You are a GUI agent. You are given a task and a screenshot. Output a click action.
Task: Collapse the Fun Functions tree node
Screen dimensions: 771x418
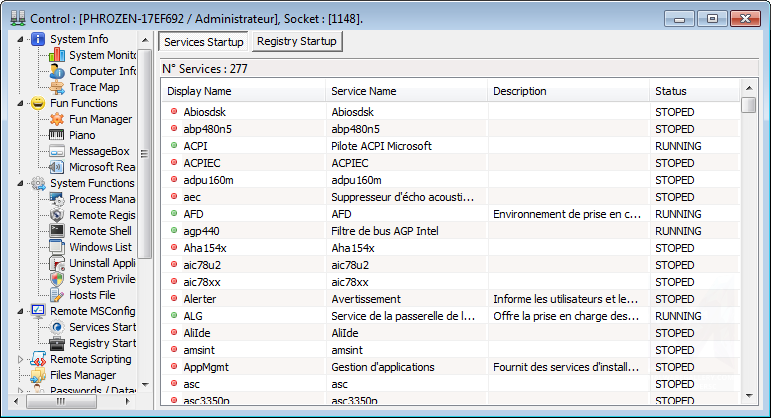tap(22, 103)
